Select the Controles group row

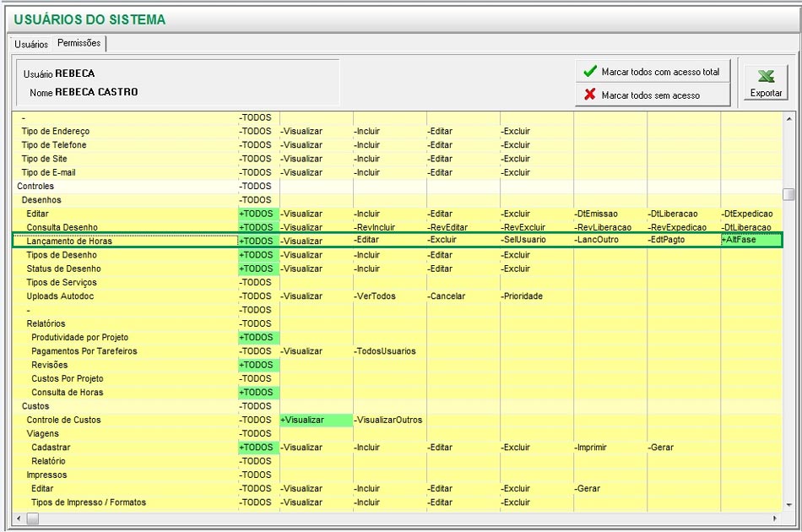click(x=35, y=186)
